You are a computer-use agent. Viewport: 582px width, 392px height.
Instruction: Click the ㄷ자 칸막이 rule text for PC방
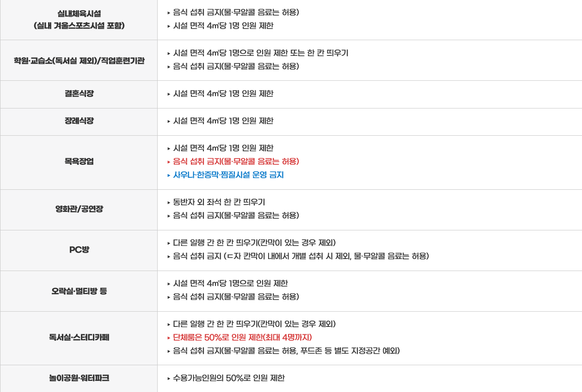point(301,256)
